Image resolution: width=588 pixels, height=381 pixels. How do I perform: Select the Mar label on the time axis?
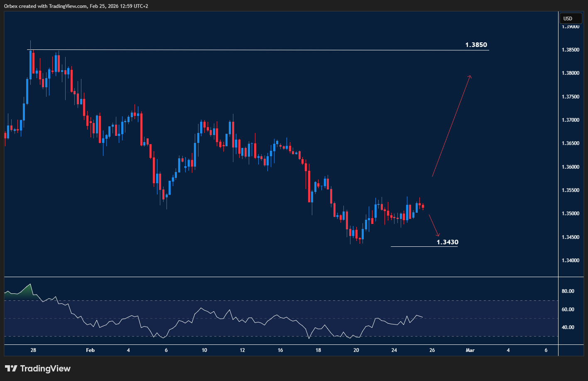[470, 350]
